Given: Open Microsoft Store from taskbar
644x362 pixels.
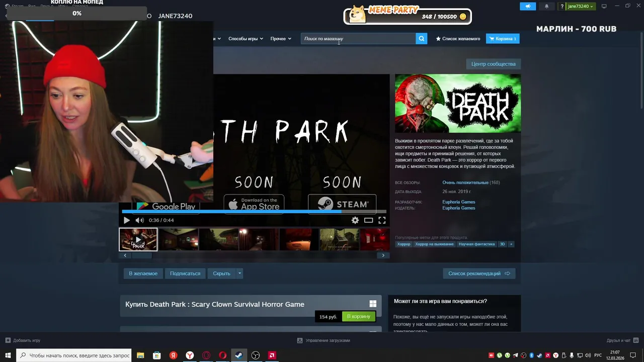Looking at the screenshot, I should tap(157, 355).
